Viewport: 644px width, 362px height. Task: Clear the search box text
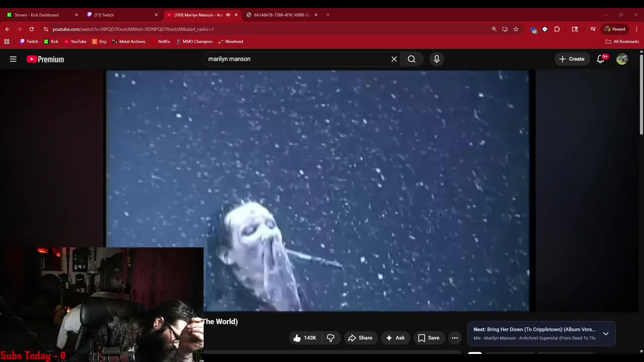click(x=394, y=59)
